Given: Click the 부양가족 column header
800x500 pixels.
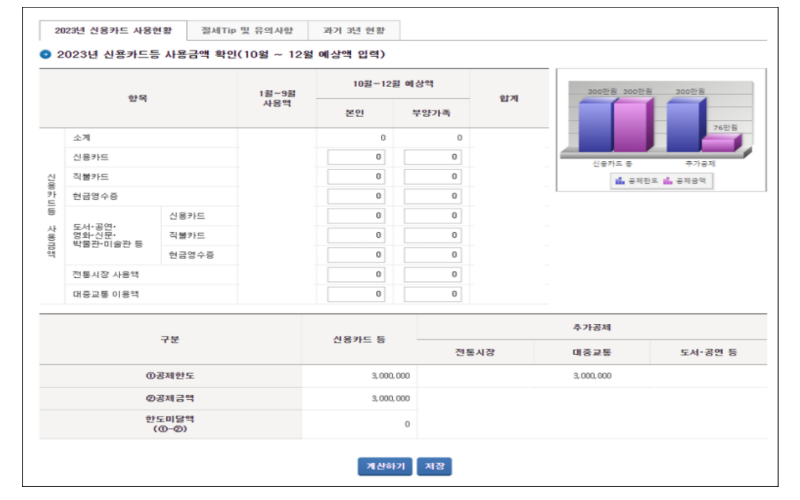Looking at the screenshot, I should 431,113.
